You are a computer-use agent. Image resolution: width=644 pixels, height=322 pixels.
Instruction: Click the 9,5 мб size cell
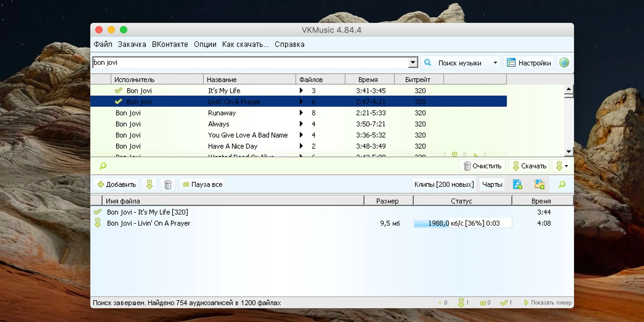(390, 223)
